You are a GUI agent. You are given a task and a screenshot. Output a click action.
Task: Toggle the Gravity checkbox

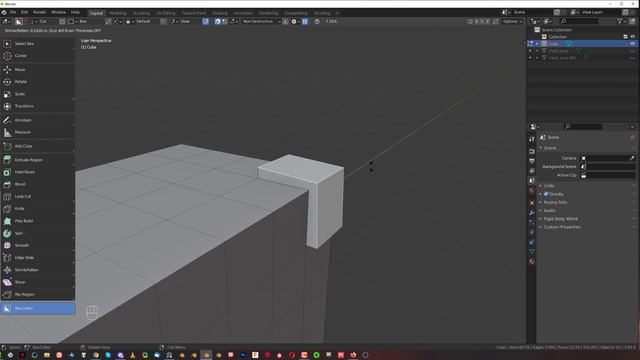click(546, 194)
